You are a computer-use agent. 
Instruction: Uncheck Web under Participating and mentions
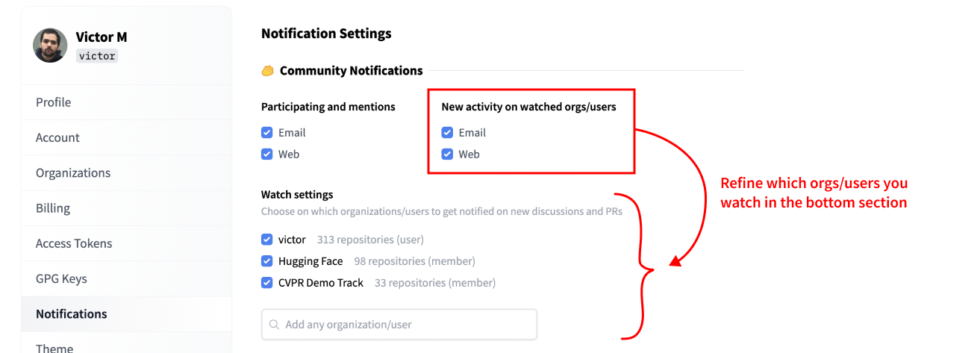click(267, 154)
